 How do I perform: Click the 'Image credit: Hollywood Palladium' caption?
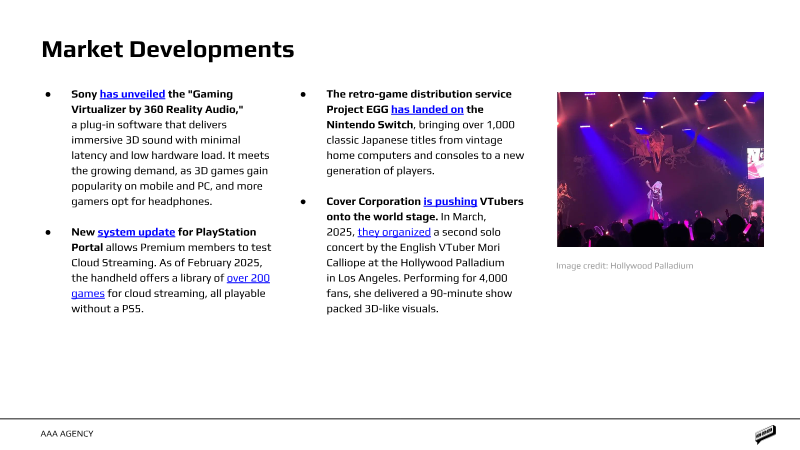(x=624, y=265)
